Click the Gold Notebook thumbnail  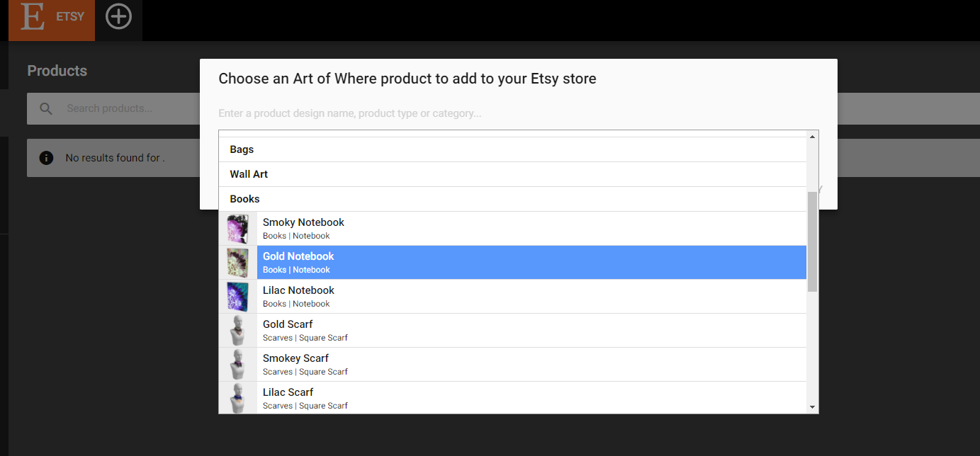point(237,263)
